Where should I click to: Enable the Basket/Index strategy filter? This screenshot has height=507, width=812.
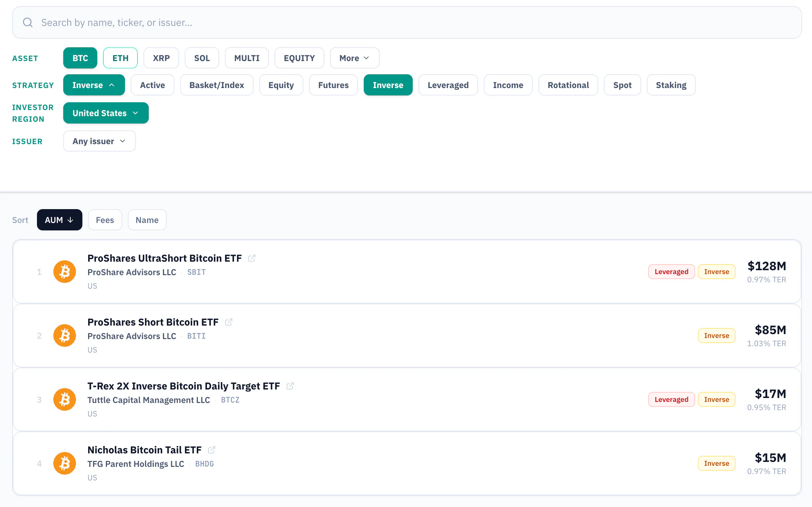click(x=217, y=85)
